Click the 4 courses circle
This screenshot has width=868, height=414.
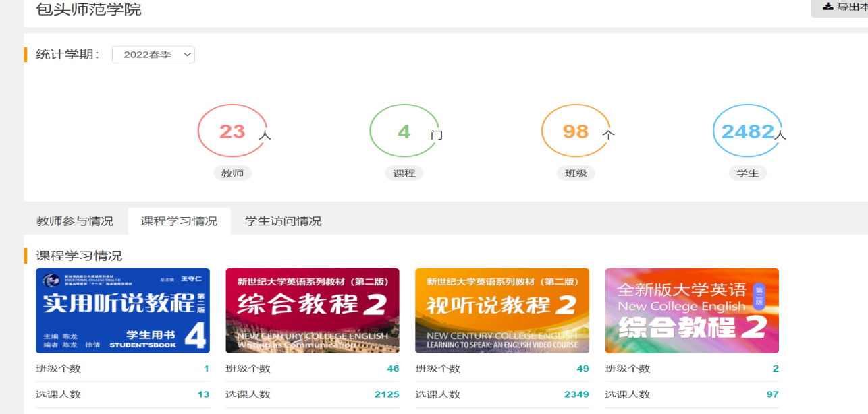(x=404, y=131)
